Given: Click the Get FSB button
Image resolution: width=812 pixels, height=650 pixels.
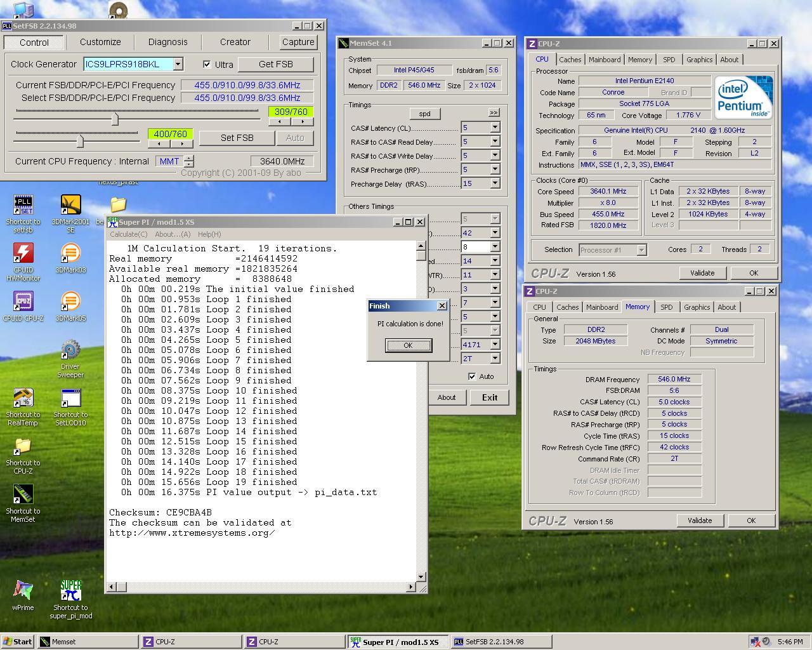Looking at the screenshot, I should tap(276, 64).
